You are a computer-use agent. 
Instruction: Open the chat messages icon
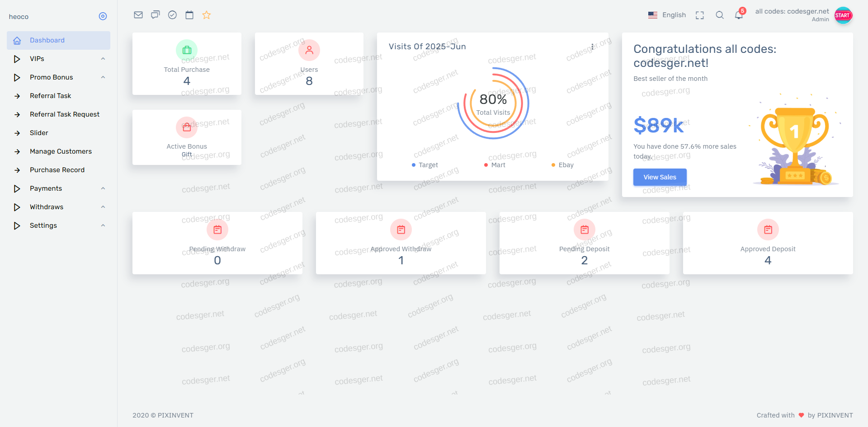tap(156, 15)
